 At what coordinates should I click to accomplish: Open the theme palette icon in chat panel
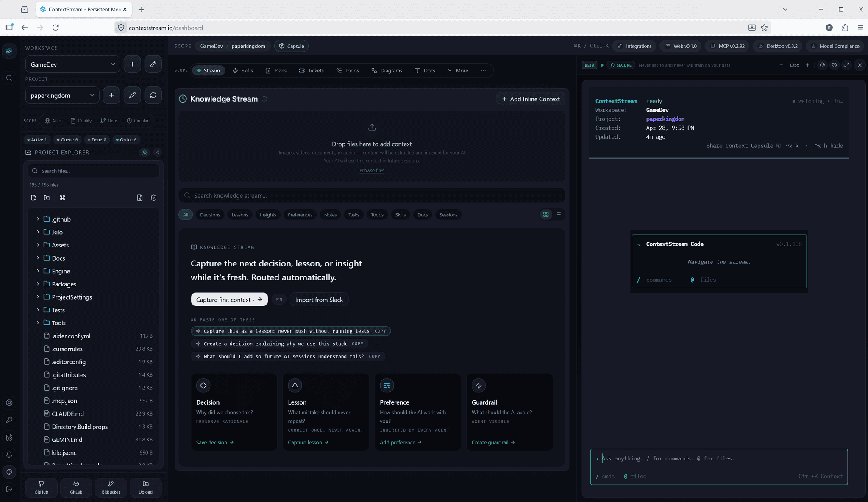(x=822, y=65)
